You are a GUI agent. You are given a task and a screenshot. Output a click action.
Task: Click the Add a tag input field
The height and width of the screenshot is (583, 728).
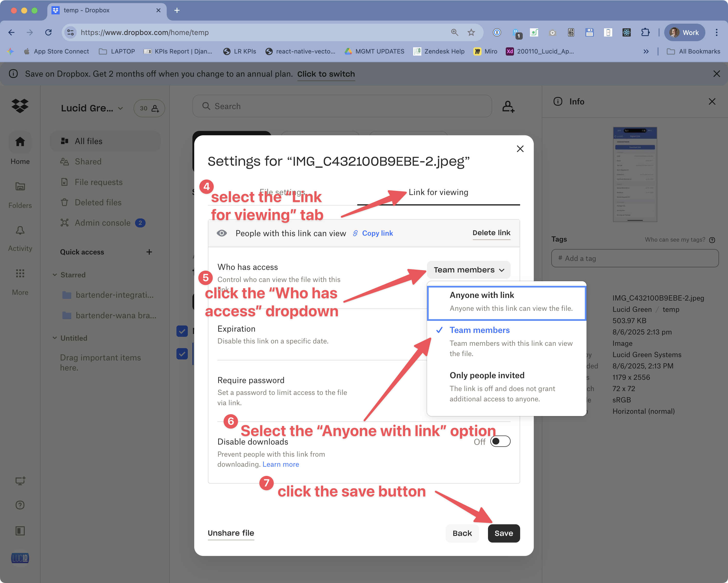coord(635,258)
